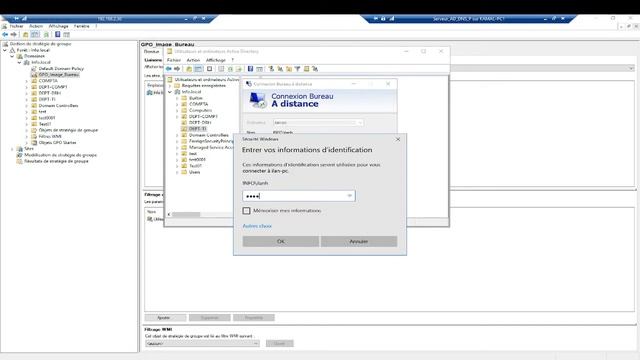Click the new user icon in Active Directory toolbar
The height and width of the screenshot is (360, 640).
271,69
